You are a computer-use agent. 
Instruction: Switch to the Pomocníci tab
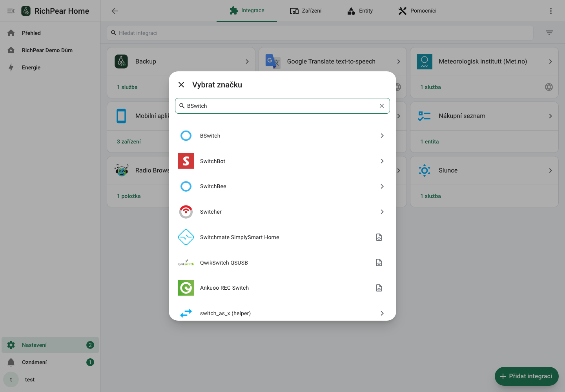tap(417, 11)
